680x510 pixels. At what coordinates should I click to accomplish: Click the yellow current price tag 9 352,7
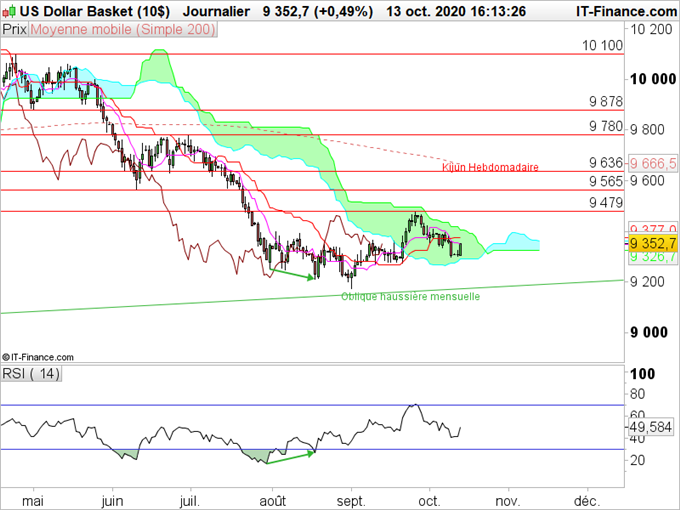click(x=653, y=243)
